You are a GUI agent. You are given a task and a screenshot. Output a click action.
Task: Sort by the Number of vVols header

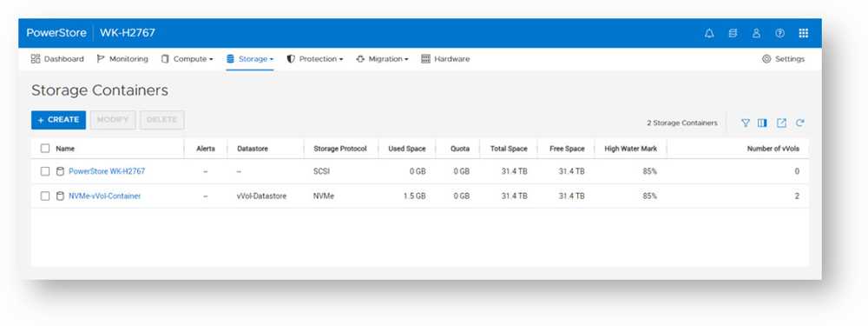(773, 149)
